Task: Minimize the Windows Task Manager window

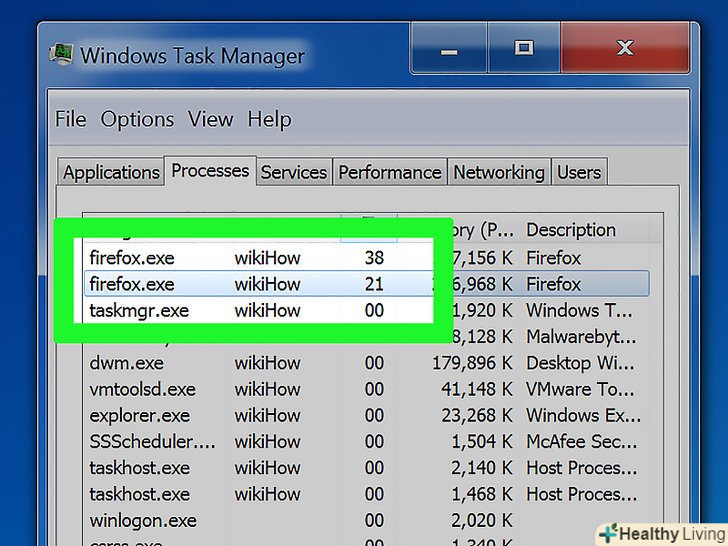Action: [x=448, y=47]
